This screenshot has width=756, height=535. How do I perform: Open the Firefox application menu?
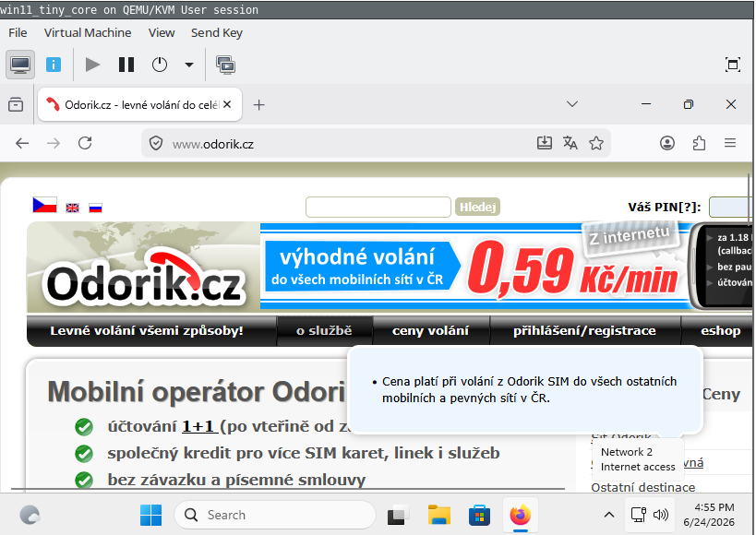[x=730, y=143]
